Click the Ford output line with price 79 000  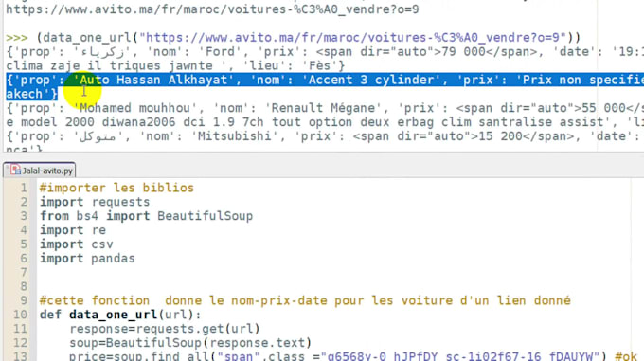pos(325,52)
